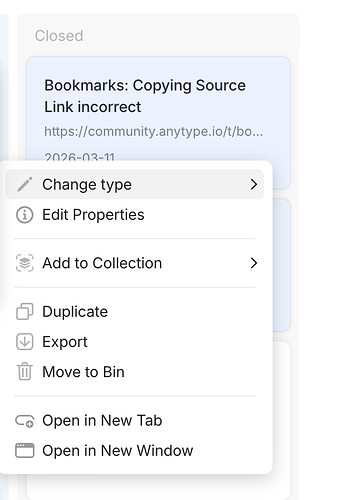The width and height of the screenshot is (362, 500).
Task: Click the collection icon beside Add to Collection
Action: coord(25,263)
